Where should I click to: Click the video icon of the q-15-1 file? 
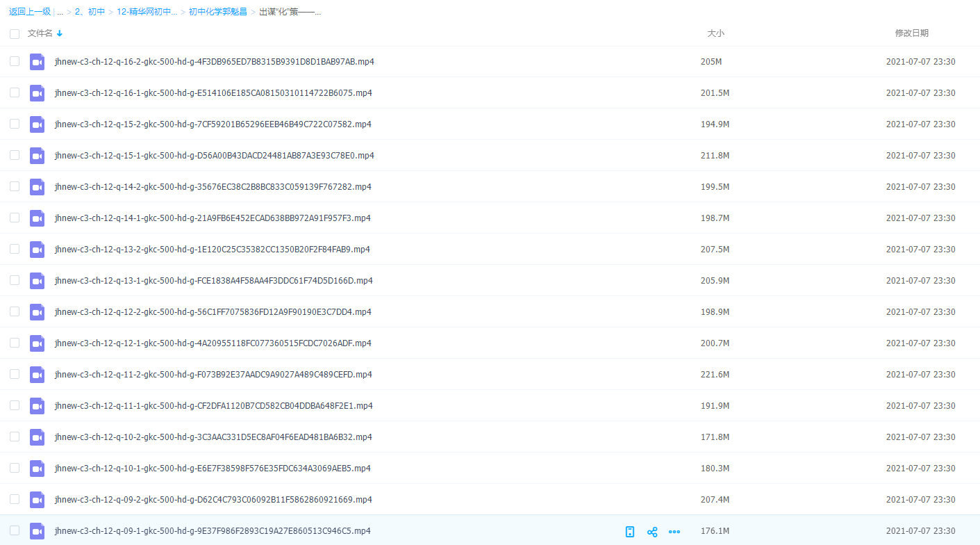(x=37, y=156)
